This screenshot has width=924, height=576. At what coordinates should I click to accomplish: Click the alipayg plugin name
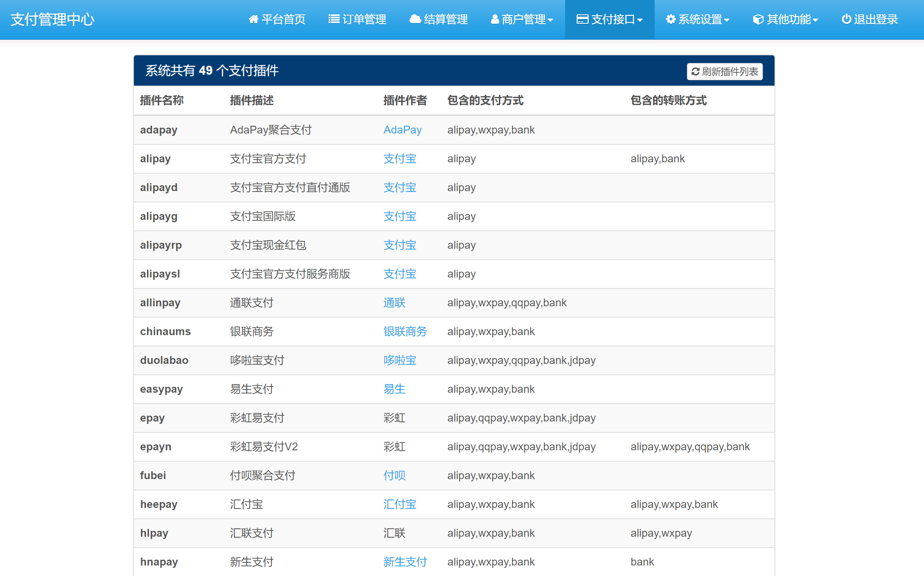[x=159, y=216]
